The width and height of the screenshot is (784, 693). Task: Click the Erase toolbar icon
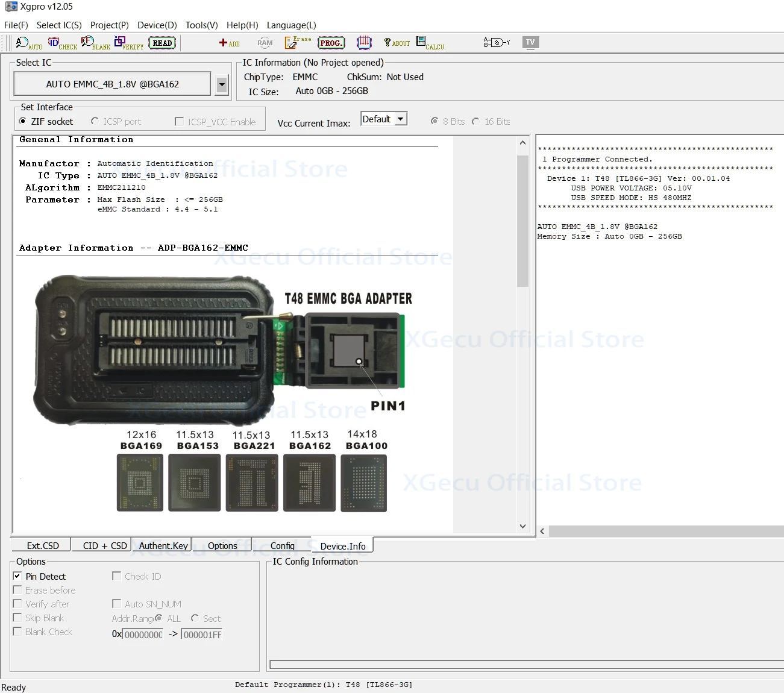point(298,42)
